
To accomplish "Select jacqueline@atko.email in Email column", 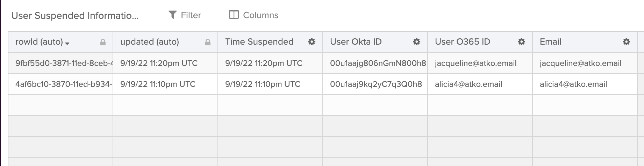I will [580, 63].
